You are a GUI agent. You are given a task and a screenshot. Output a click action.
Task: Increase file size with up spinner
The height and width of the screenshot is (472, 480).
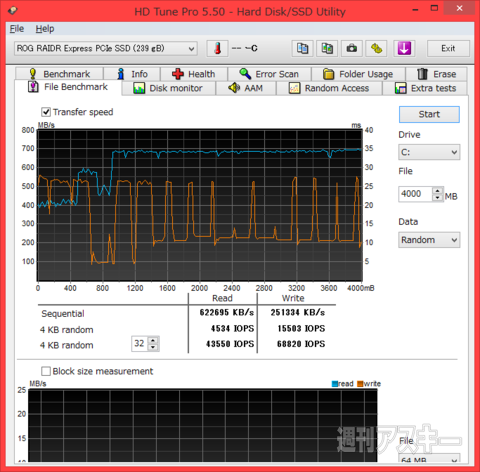(x=438, y=191)
